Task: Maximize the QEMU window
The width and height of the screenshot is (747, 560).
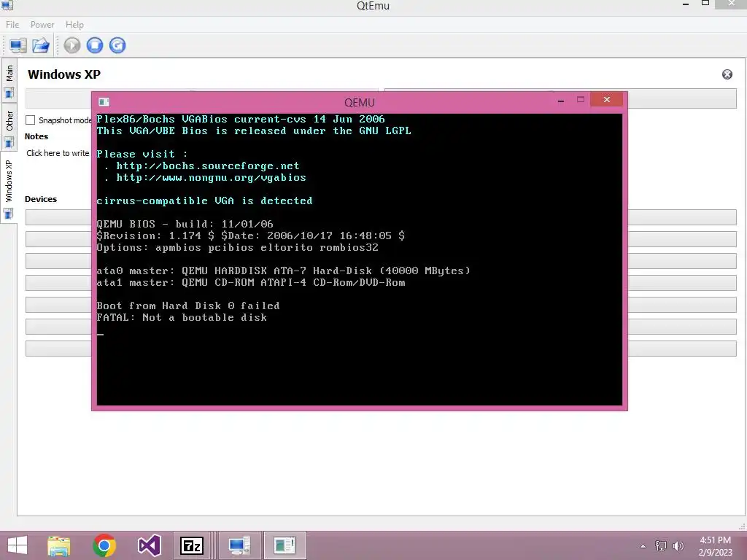Action: click(x=580, y=99)
